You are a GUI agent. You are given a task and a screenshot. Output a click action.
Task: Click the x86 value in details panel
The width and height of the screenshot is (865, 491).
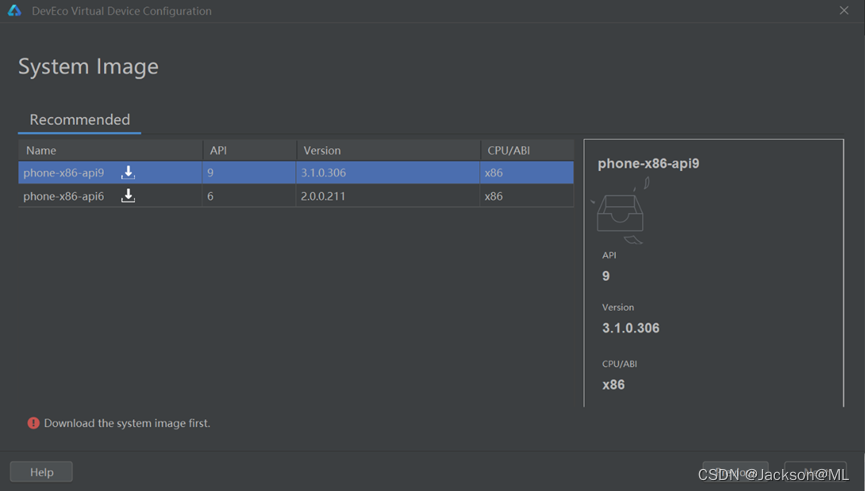(x=613, y=385)
